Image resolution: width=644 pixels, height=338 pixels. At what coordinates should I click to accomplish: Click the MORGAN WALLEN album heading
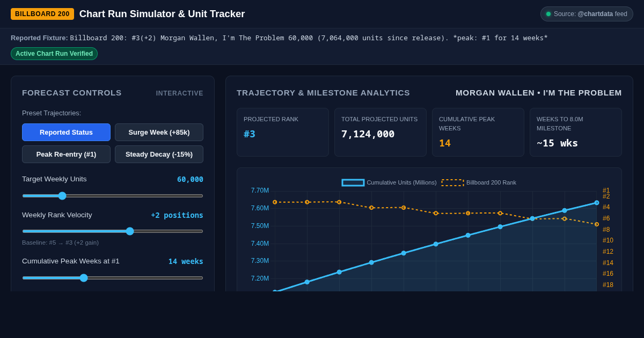pyautogui.click(x=539, y=93)
